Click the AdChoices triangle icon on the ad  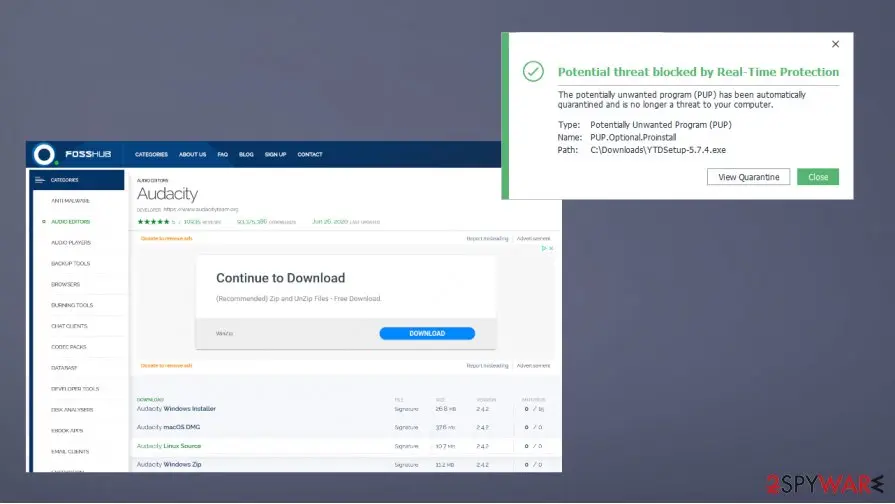[544, 248]
